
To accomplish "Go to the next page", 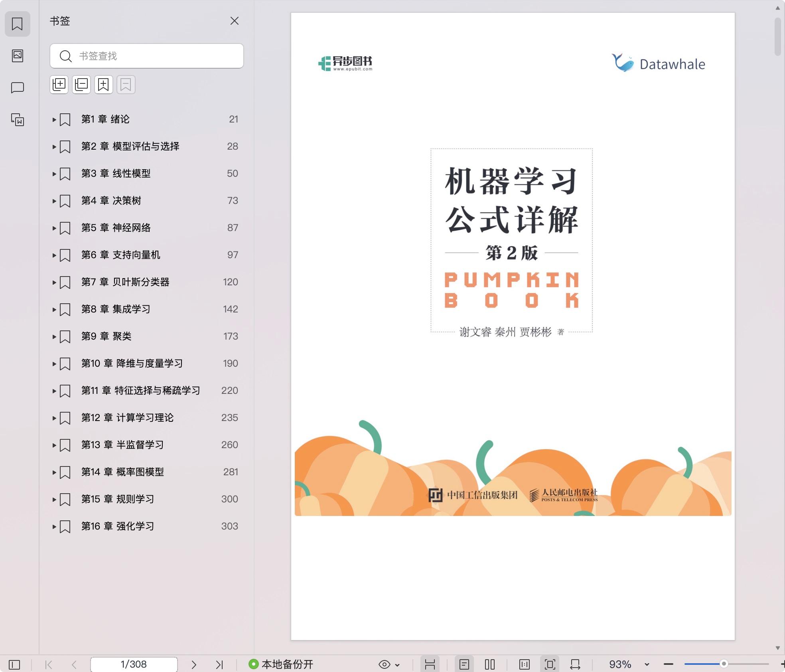I will [194, 664].
